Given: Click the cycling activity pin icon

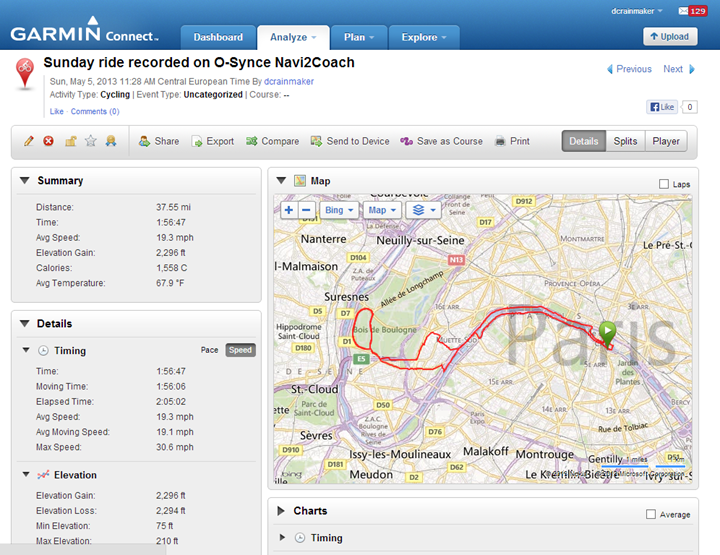Looking at the screenshot, I should (25, 74).
